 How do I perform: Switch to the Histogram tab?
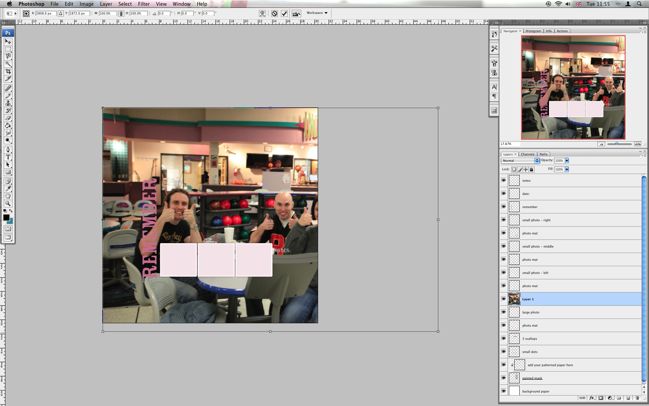(534, 31)
